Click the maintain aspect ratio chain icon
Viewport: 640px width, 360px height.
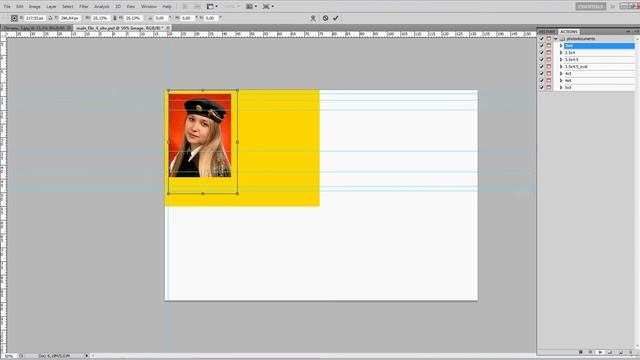coord(115,18)
